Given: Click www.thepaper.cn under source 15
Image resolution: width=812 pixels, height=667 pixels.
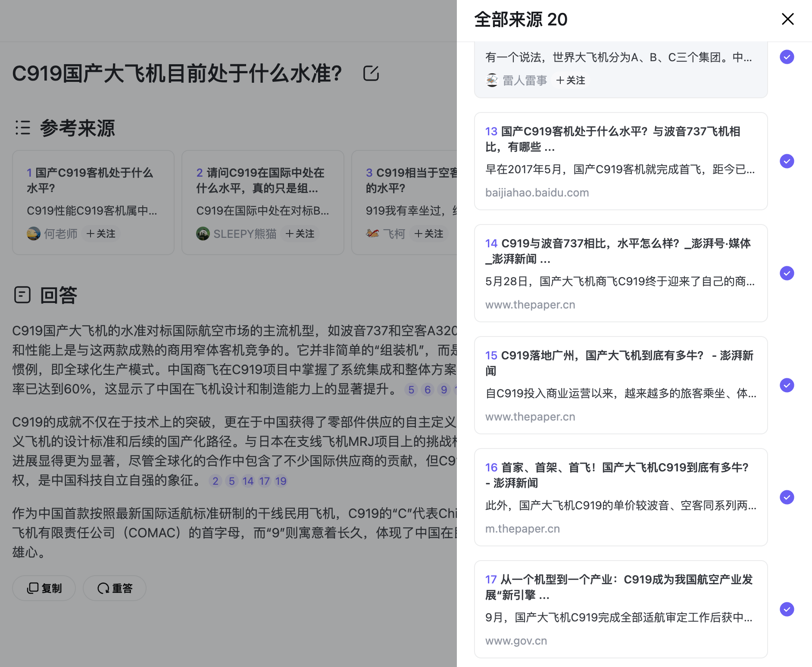Looking at the screenshot, I should (530, 417).
